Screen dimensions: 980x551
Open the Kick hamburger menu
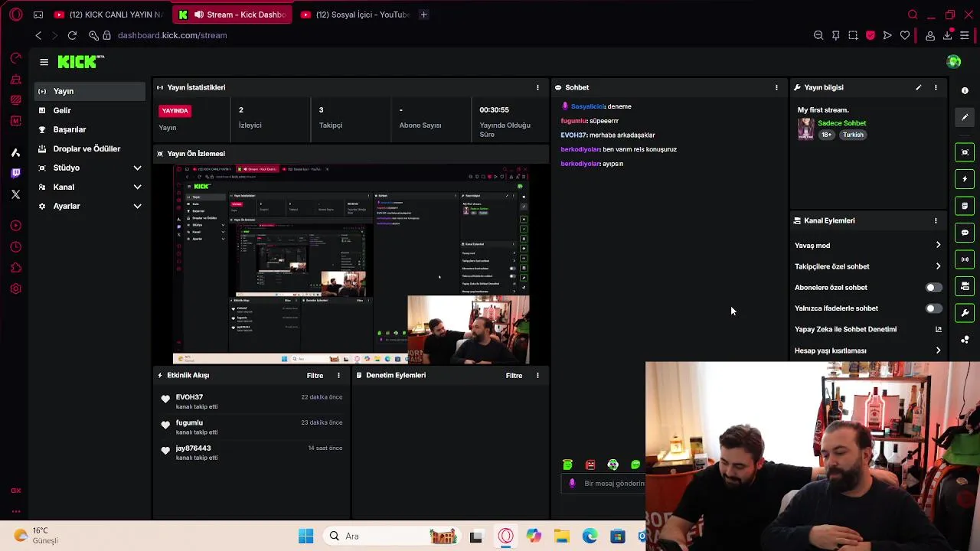(x=44, y=62)
